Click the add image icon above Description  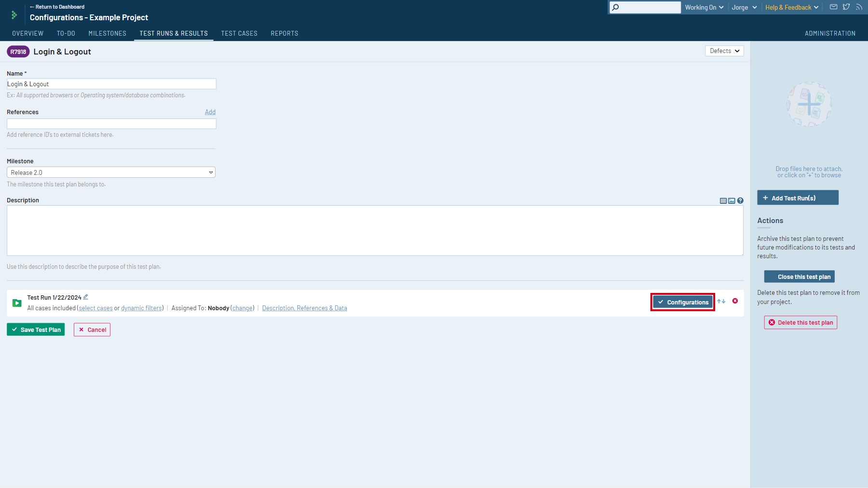[732, 201]
